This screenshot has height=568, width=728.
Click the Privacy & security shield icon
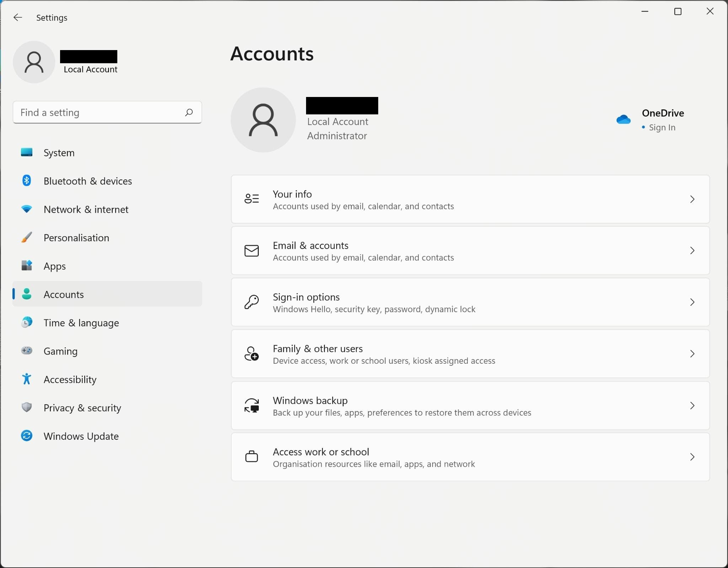(27, 407)
